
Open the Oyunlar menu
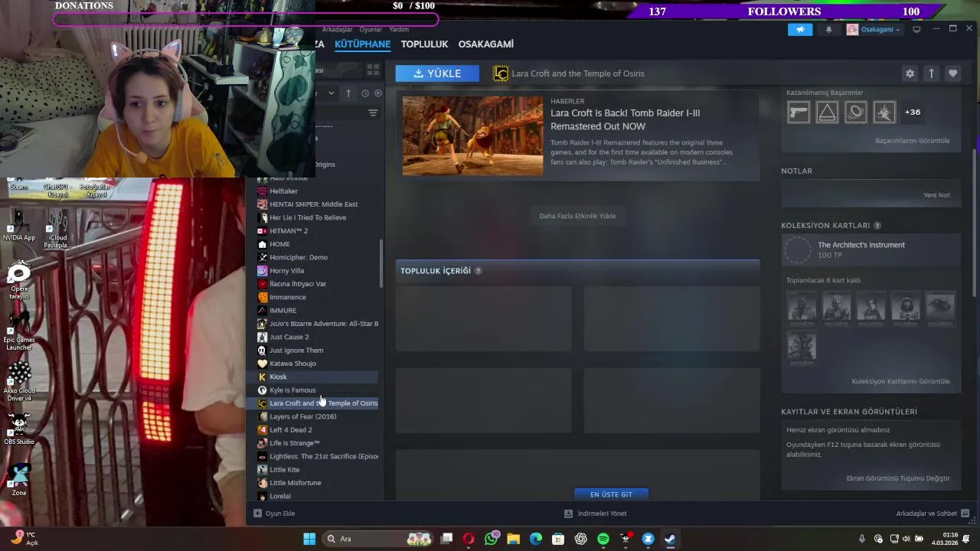[x=371, y=29]
